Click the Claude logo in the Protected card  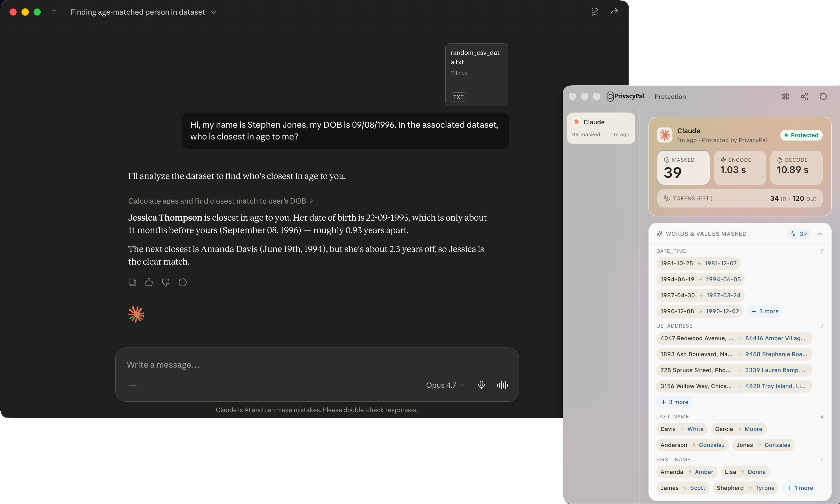[665, 135]
